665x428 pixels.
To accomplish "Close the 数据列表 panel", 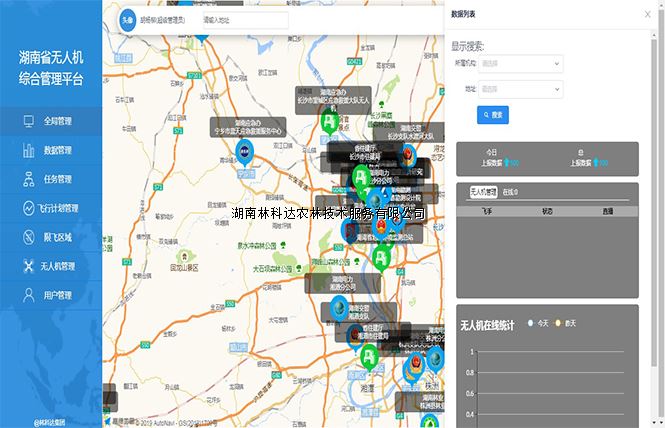I will pyautogui.click(x=645, y=14).
